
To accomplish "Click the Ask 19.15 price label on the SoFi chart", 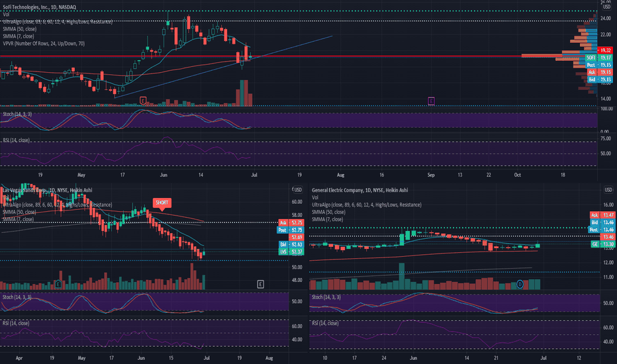I will [599, 72].
